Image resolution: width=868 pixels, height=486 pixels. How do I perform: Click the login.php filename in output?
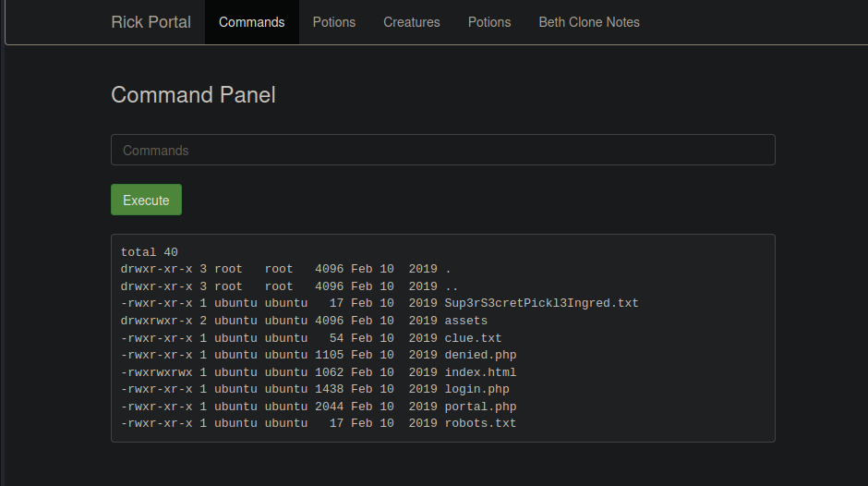[476, 389]
